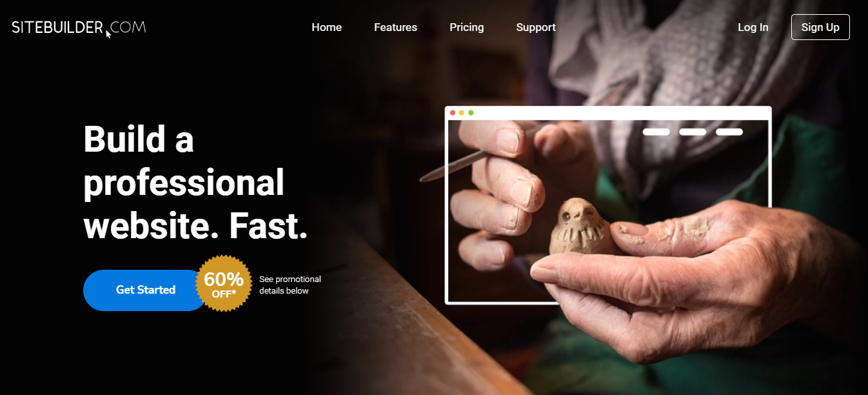Click the first white pill in the mockup
Viewport: 868px width, 395px height.
(656, 132)
